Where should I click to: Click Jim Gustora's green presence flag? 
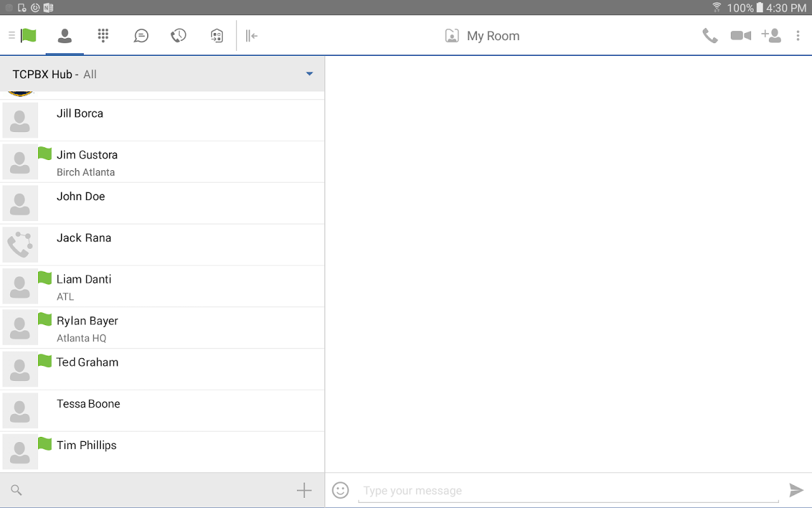click(44, 153)
